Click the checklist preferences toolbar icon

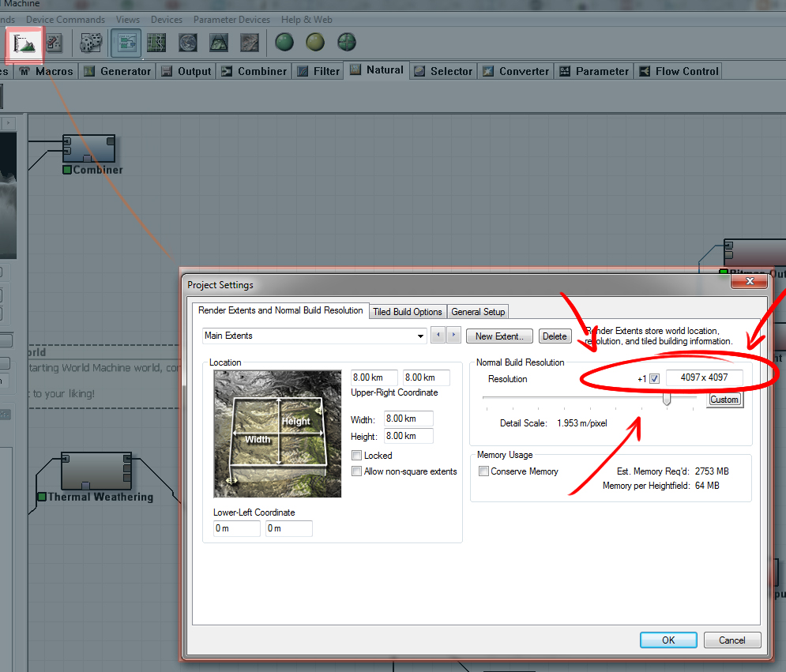pyautogui.click(x=55, y=43)
